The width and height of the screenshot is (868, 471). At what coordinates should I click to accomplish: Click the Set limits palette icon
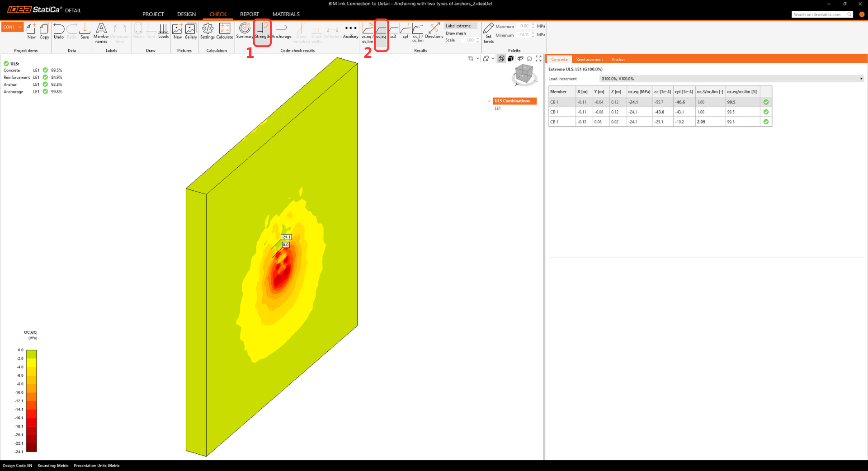488,33
